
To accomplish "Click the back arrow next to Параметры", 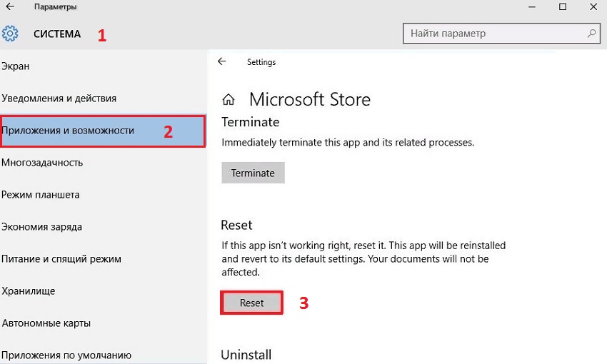I will coord(10,6).
